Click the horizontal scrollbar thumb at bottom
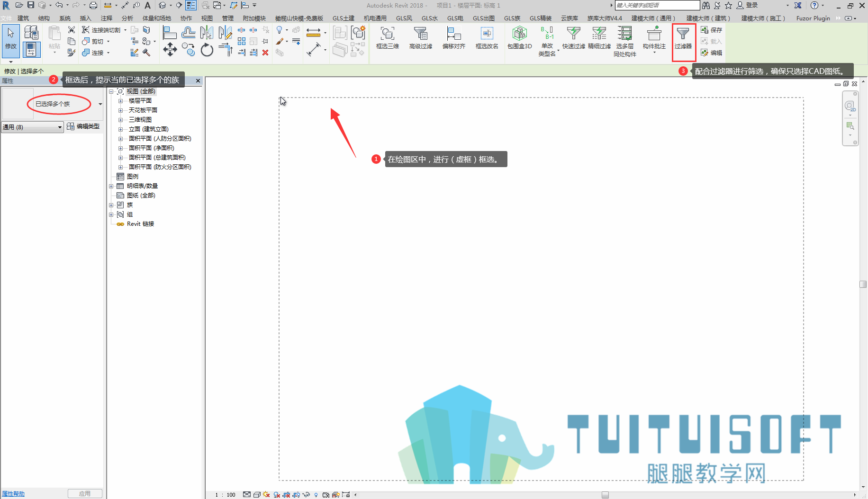The height and width of the screenshot is (499, 868). click(605, 495)
